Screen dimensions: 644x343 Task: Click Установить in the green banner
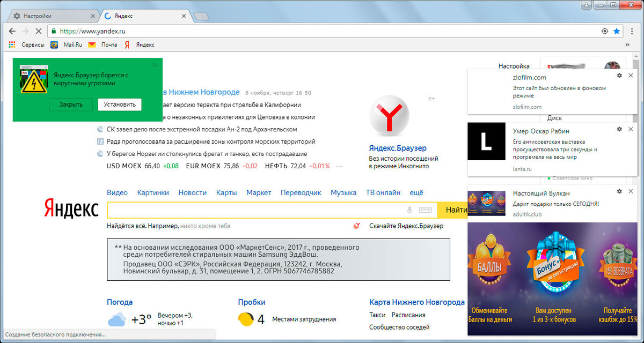[x=120, y=105]
